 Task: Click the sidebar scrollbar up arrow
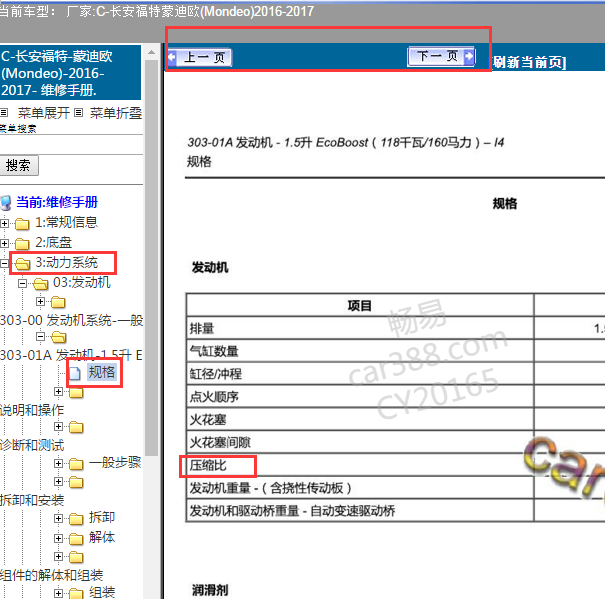tap(152, 52)
